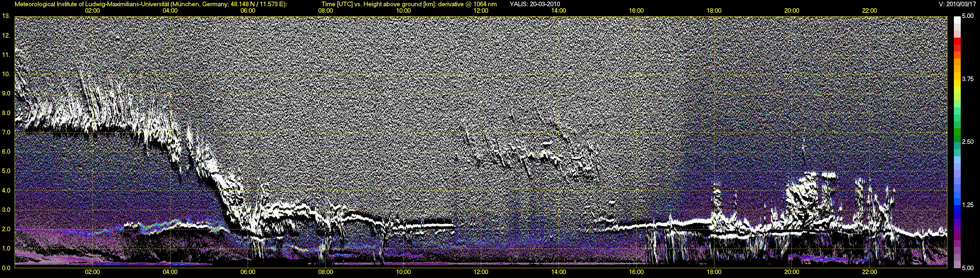
Task: Click the '6.0' height axis label
Action: pos(6,151)
